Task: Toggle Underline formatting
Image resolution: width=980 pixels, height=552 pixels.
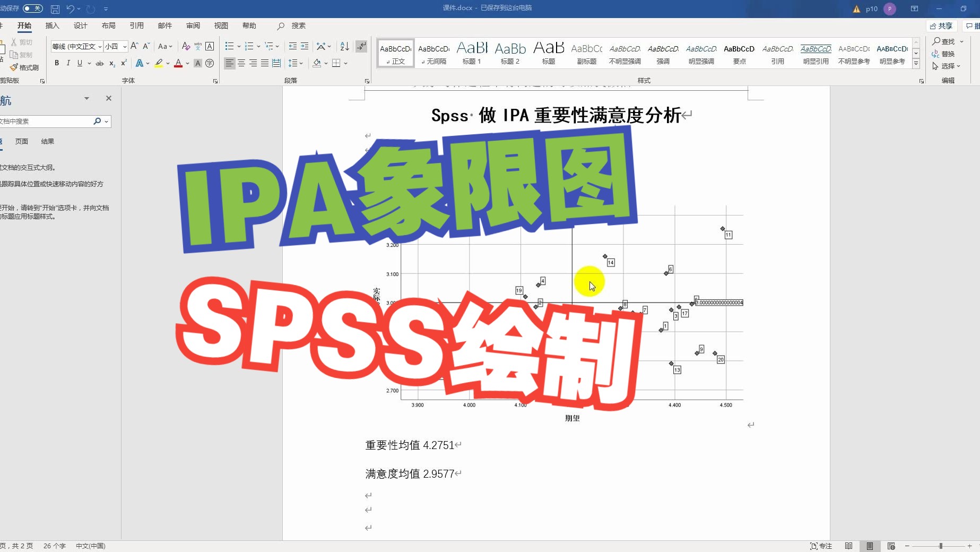Action: tap(80, 63)
